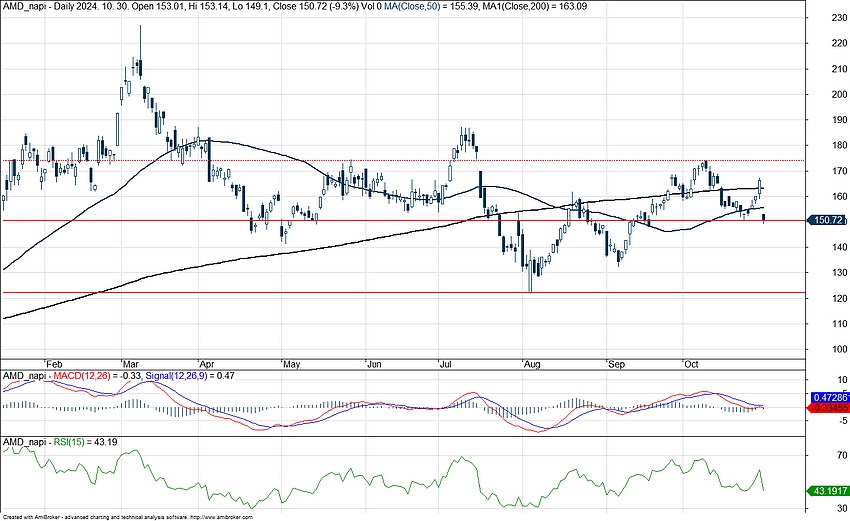Click the Apr month label
Image resolution: width=850 pixels, height=521 pixels.
pyautogui.click(x=207, y=364)
